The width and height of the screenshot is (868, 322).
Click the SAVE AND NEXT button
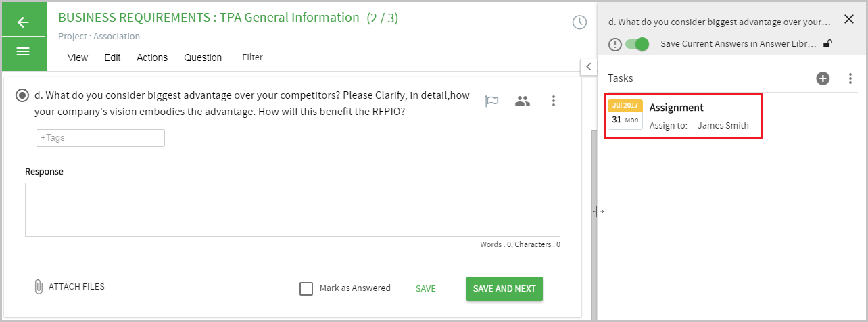tap(504, 289)
